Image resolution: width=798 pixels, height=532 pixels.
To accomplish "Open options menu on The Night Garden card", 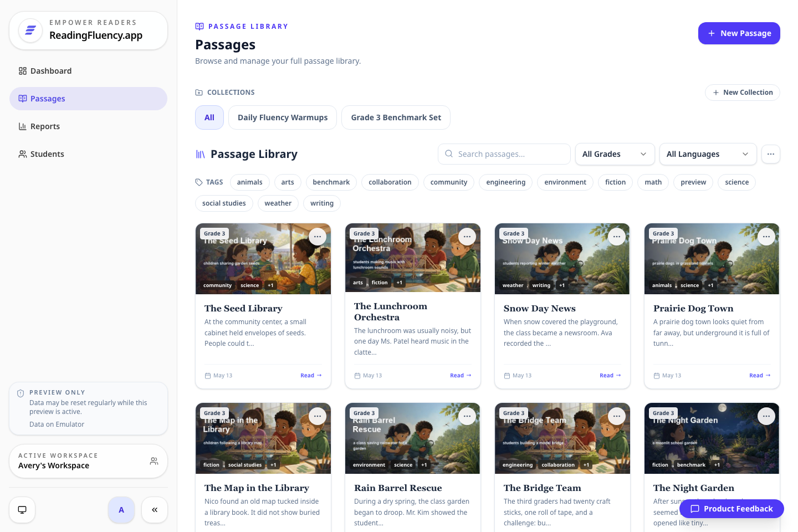I will coord(766,416).
